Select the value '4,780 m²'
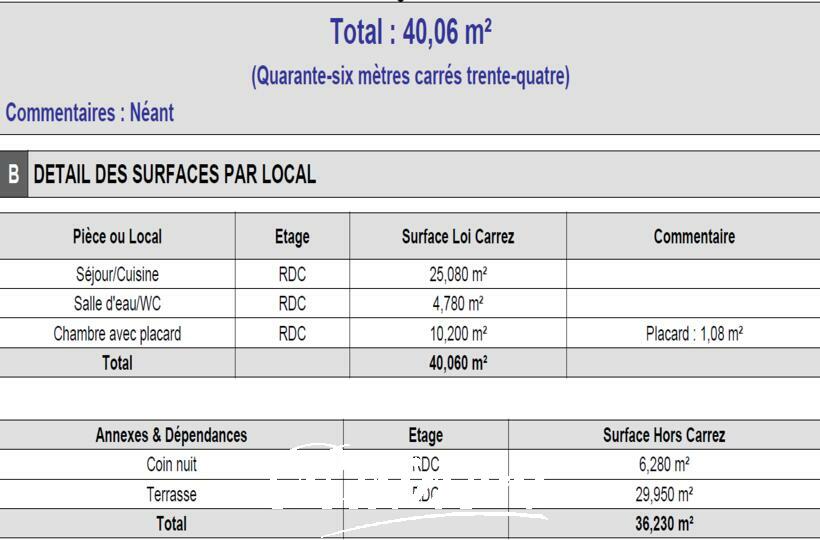 (x=458, y=304)
